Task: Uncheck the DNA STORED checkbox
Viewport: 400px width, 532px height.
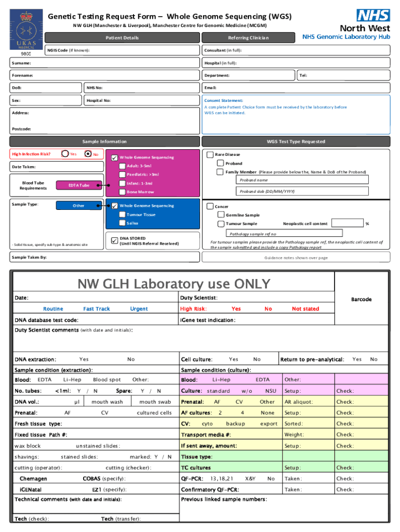Action: 115,241
